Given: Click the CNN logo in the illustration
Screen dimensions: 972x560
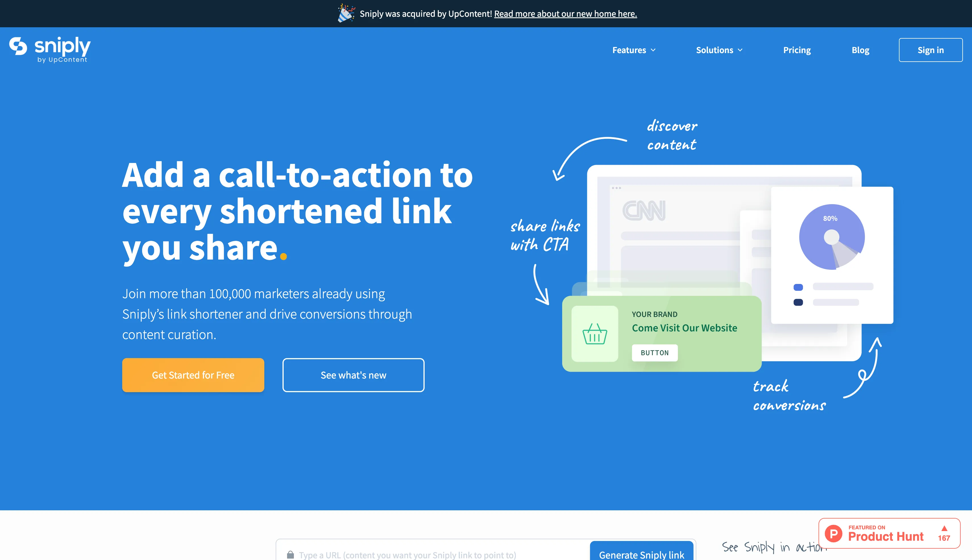Looking at the screenshot, I should click(644, 210).
